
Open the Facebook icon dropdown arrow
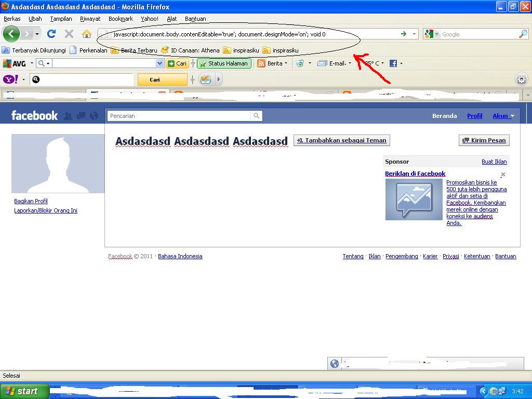(402, 63)
